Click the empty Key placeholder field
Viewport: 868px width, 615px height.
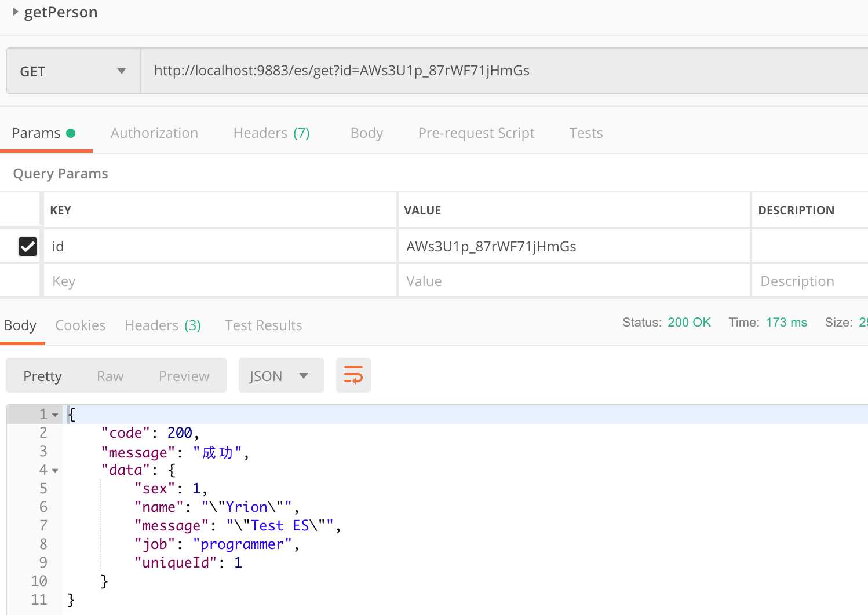coord(220,281)
